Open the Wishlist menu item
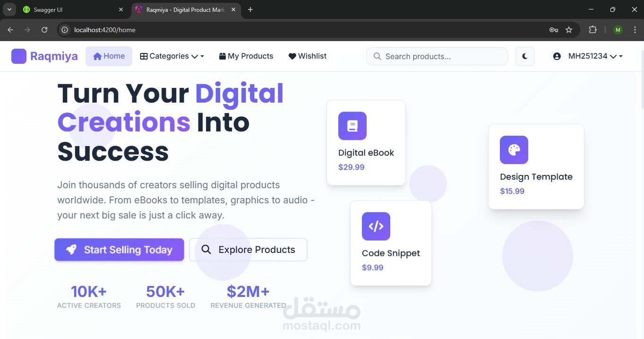Screen dimensions: 644x339 point(308,56)
